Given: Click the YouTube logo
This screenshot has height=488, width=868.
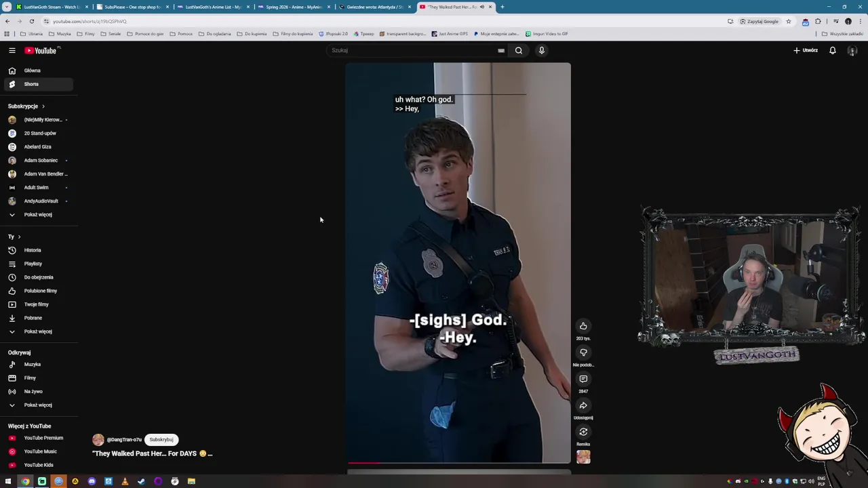Looking at the screenshot, I should [41, 50].
